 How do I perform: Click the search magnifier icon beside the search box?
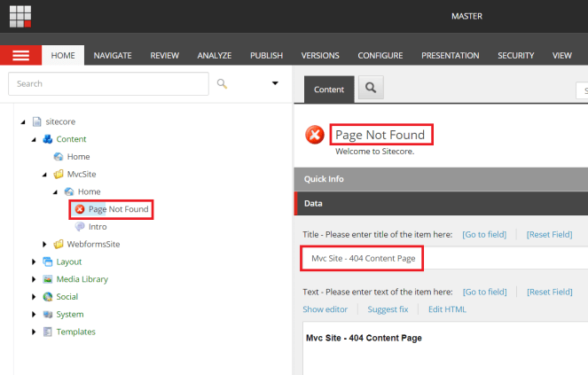(222, 83)
